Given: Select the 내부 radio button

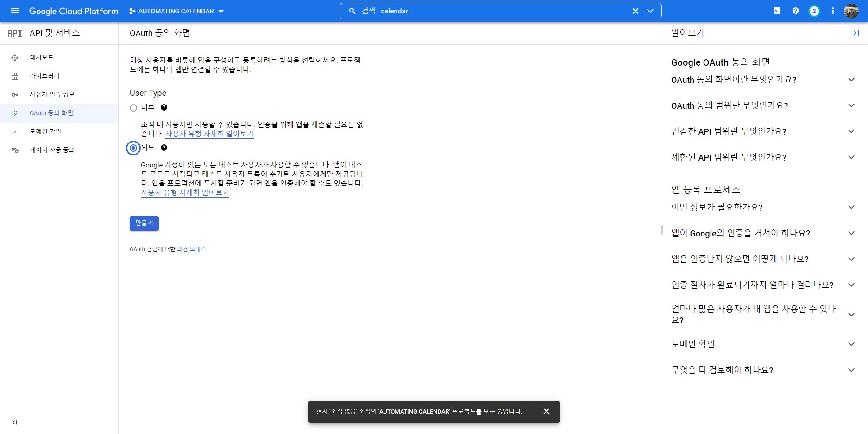Looking at the screenshot, I should pos(133,108).
